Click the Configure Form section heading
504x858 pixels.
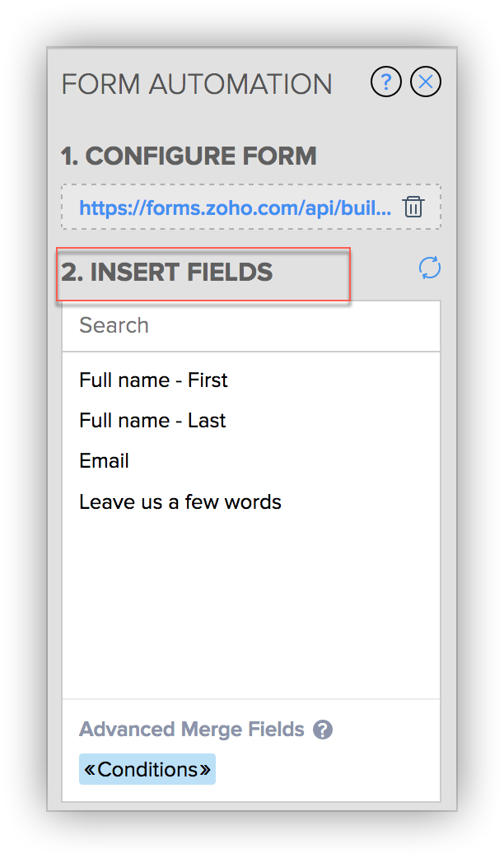coord(189,156)
